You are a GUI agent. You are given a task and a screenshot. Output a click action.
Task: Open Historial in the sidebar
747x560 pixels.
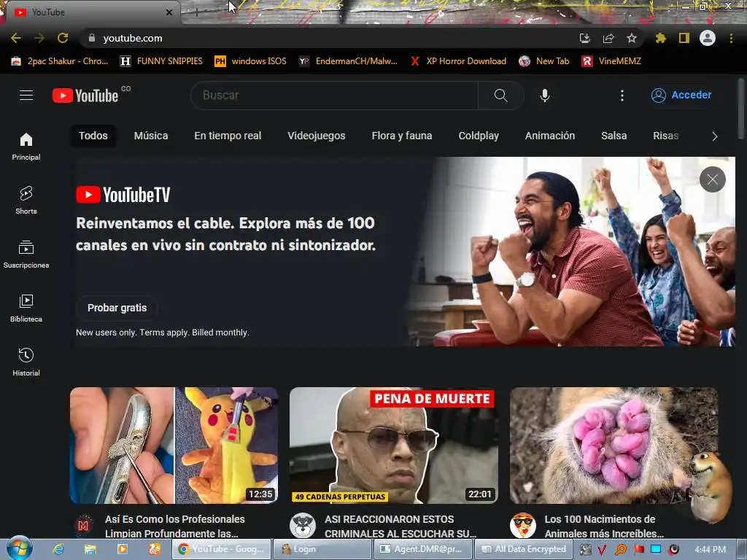tap(26, 362)
